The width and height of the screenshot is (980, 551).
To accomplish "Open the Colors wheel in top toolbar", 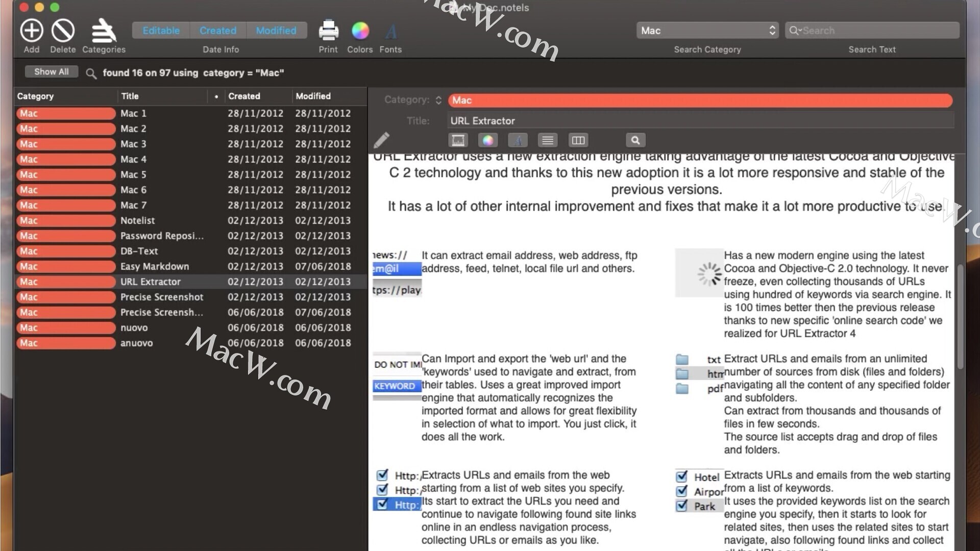I will [x=360, y=31].
